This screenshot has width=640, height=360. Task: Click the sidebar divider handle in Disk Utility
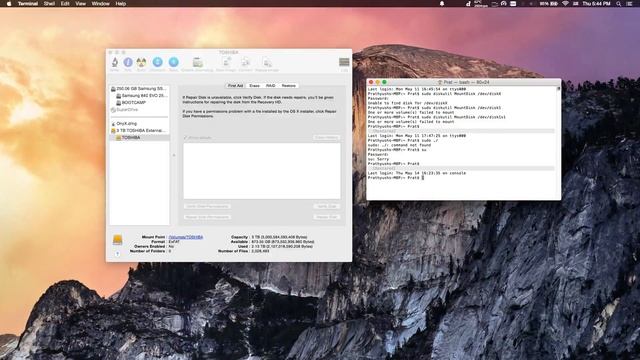click(x=174, y=155)
